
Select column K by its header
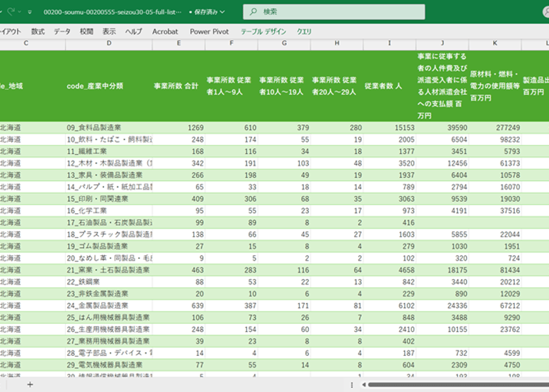pyautogui.click(x=495, y=43)
